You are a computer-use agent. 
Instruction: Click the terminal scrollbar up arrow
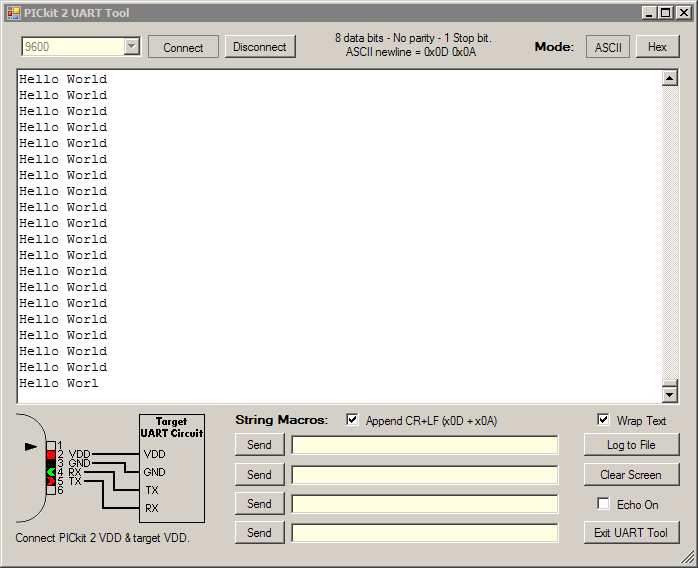[670, 78]
